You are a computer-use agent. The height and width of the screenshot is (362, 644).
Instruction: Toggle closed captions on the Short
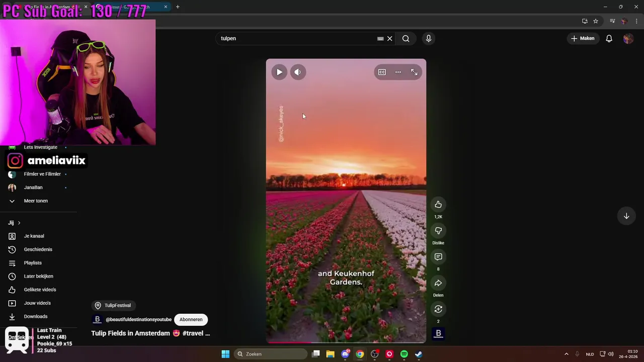[382, 72]
